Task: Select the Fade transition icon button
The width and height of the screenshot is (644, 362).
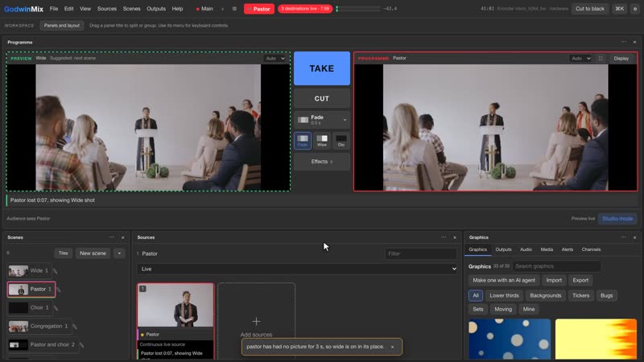Action: [x=303, y=141]
